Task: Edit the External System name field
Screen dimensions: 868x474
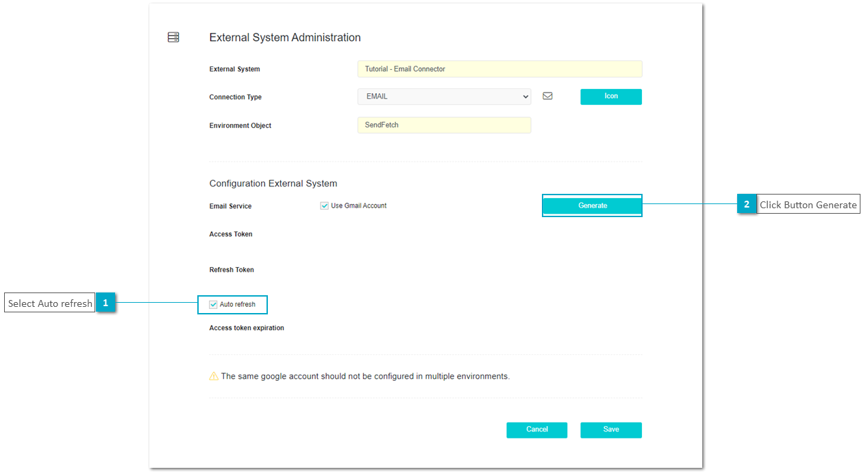Action: pyautogui.click(x=500, y=69)
